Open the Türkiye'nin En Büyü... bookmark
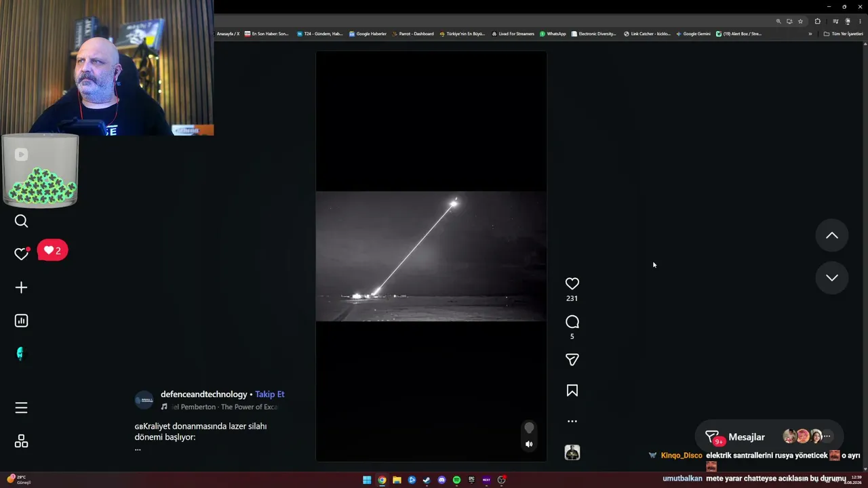Image resolution: width=868 pixels, height=488 pixels. 462,34
